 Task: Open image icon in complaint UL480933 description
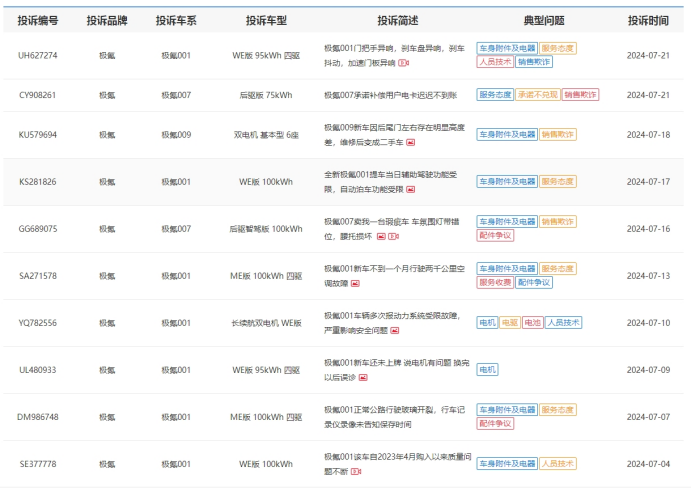tap(363, 377)
